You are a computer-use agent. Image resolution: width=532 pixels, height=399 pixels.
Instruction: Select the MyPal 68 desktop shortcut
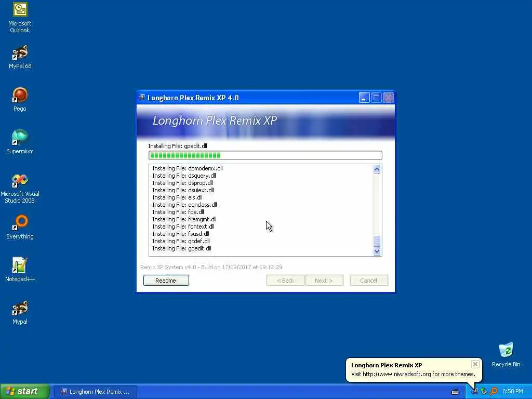(x=20, y=57)
